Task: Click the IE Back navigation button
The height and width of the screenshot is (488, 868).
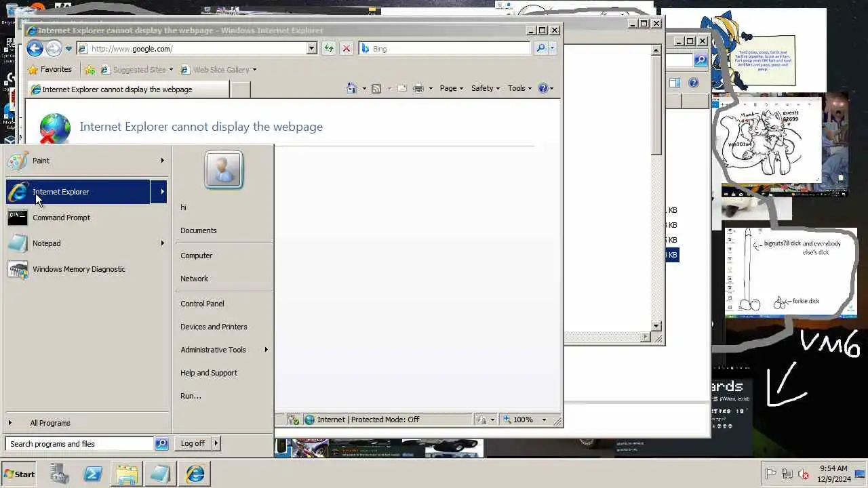Action: point(35,48)
